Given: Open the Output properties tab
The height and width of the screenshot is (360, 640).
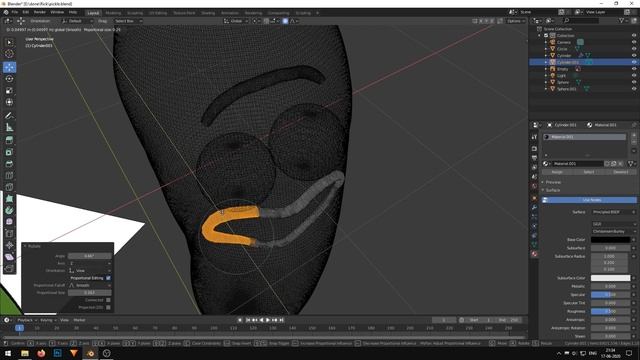Looking at the screenshot, I should (x=534, y=158).
